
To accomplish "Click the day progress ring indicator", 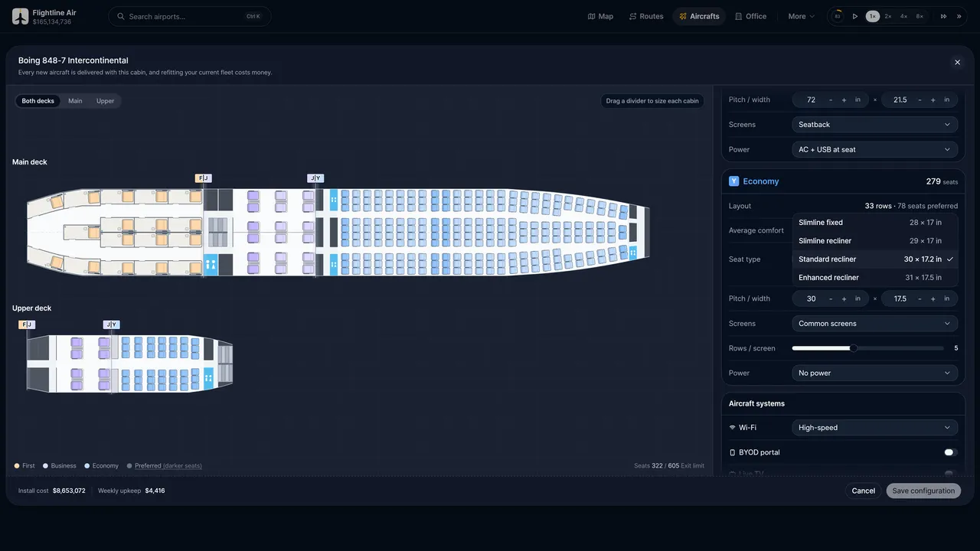I will pyautogui.click(x=838, y=16).
